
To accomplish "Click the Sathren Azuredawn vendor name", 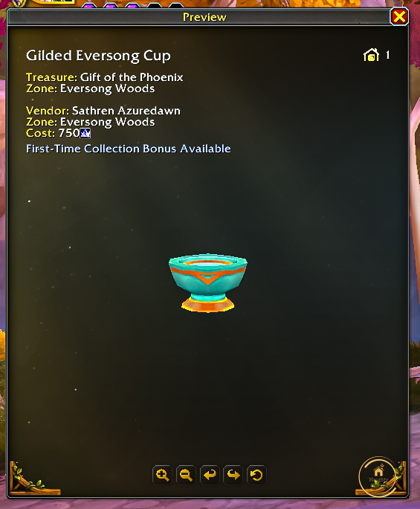I will (x=126, y=111).
